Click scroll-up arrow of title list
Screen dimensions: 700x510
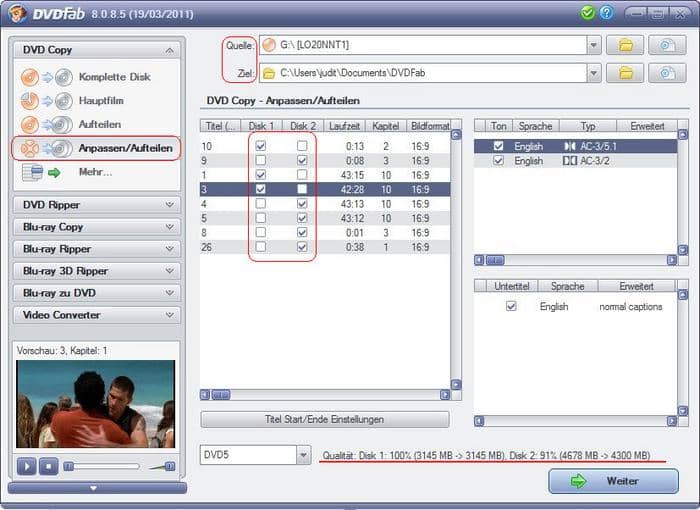tap(456, 134)
